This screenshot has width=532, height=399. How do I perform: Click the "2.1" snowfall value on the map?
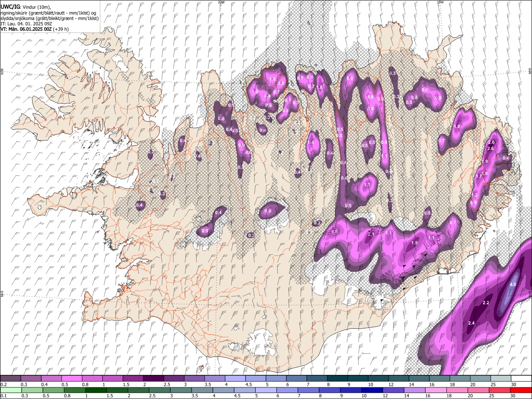pyautogui.click(x=372, y=234)
